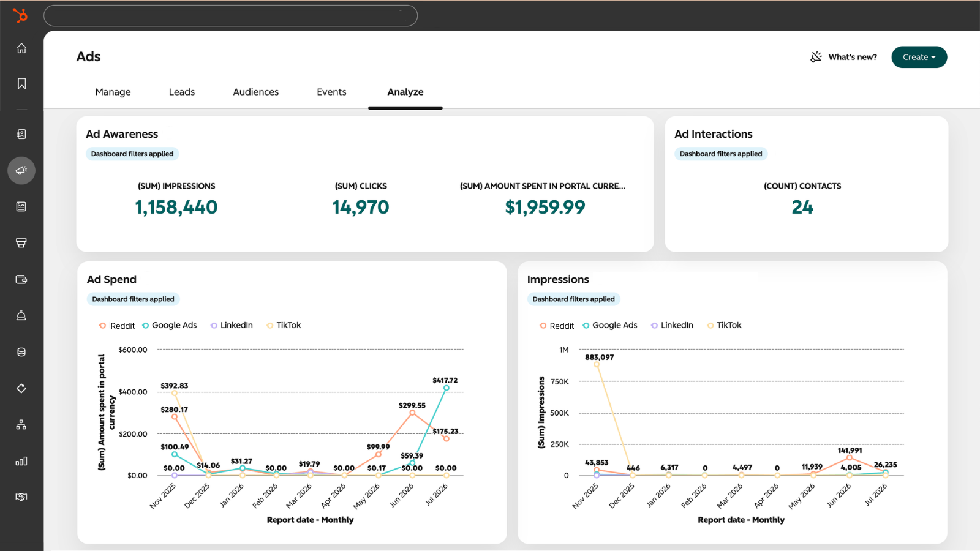Switch to the Events tab
The image size is (980, 551).
point(331,92)
